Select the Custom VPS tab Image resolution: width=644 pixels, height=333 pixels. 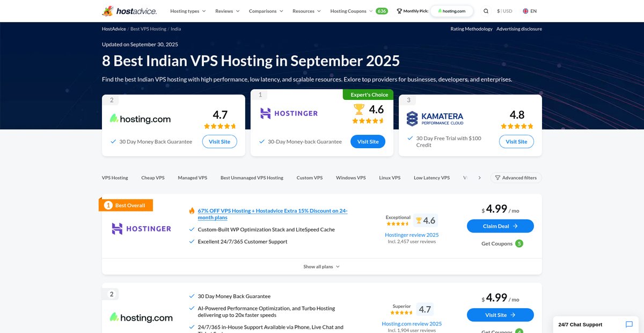[310, 178]
